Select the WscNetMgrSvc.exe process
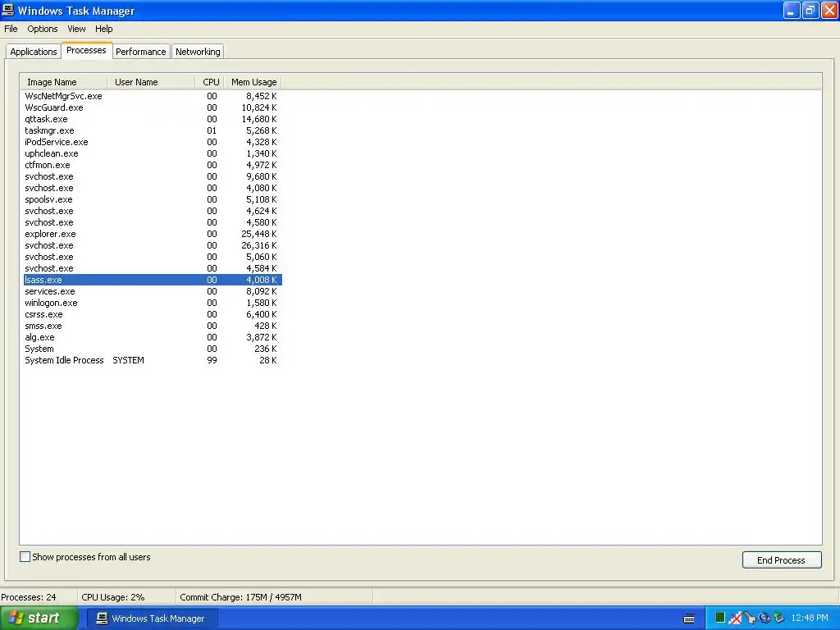 (x=152, y=97)
